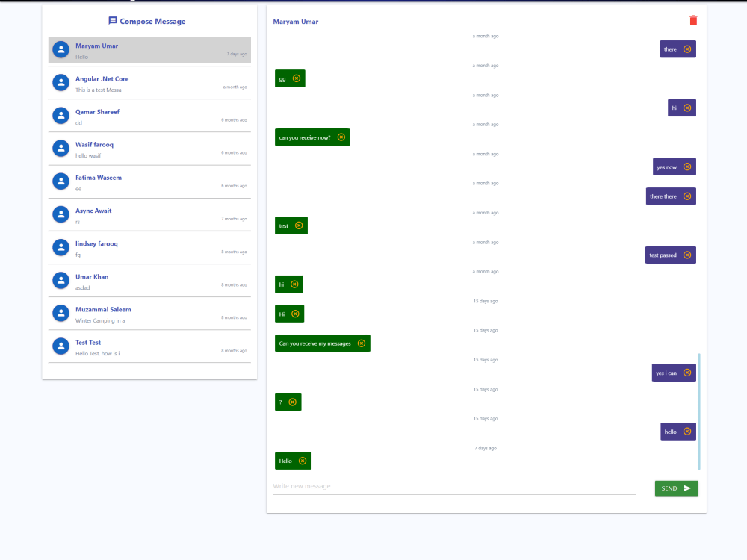Remove the "Hello" message at the conversation bottom
The image size is (747, 560).
(303, 461)
